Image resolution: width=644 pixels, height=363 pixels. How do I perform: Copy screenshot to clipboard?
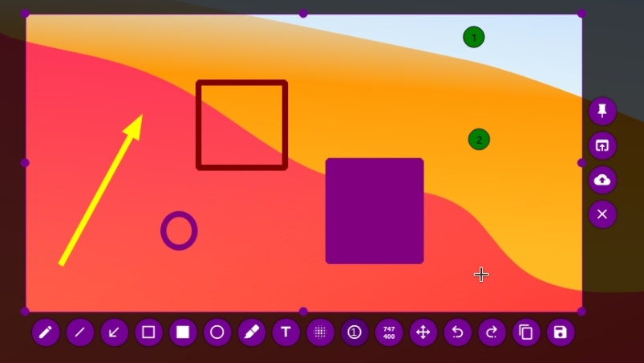click(526, 332)
